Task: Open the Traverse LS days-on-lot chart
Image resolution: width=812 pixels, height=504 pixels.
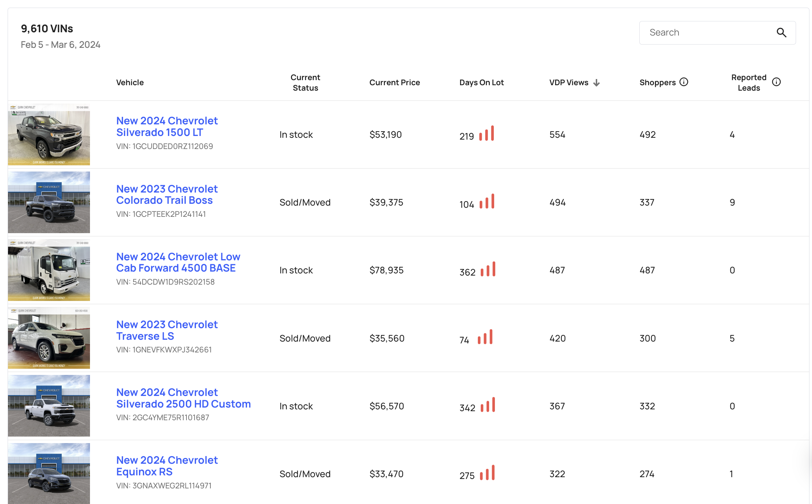Action: pos(485,338)
